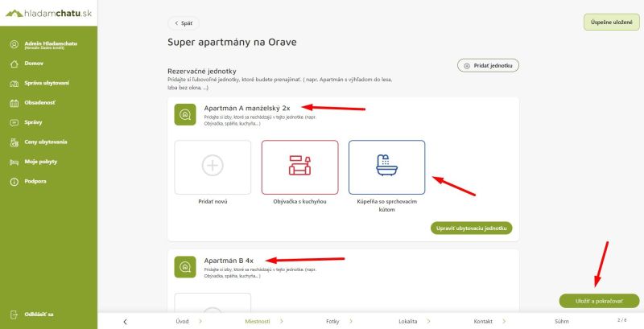This screenshot has width=644, height=329.
Task: Click the Odhlásiť sa logout icon
Action: click(14, 315)
